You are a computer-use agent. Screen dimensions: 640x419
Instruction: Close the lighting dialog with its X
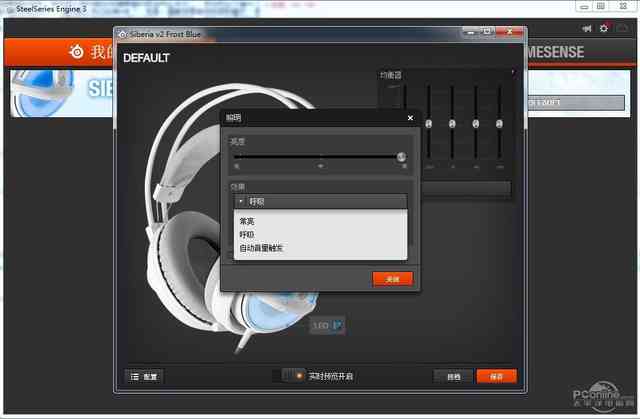410,118
